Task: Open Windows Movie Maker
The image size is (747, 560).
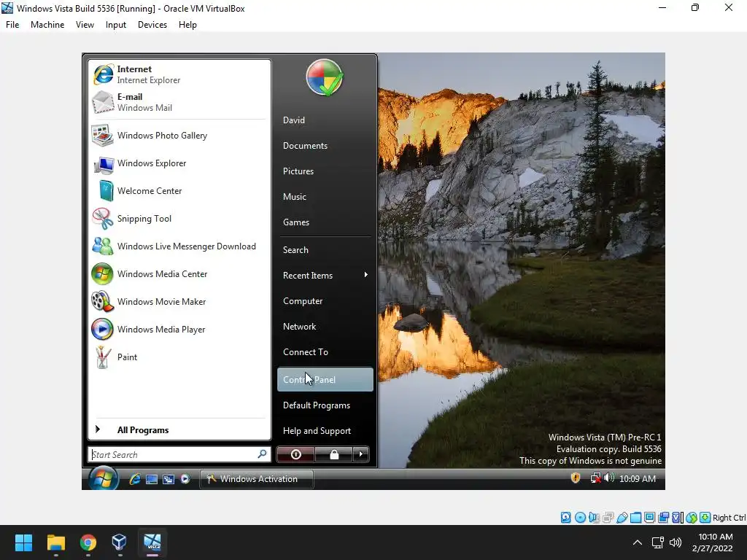Action: (x=179, y=301)
